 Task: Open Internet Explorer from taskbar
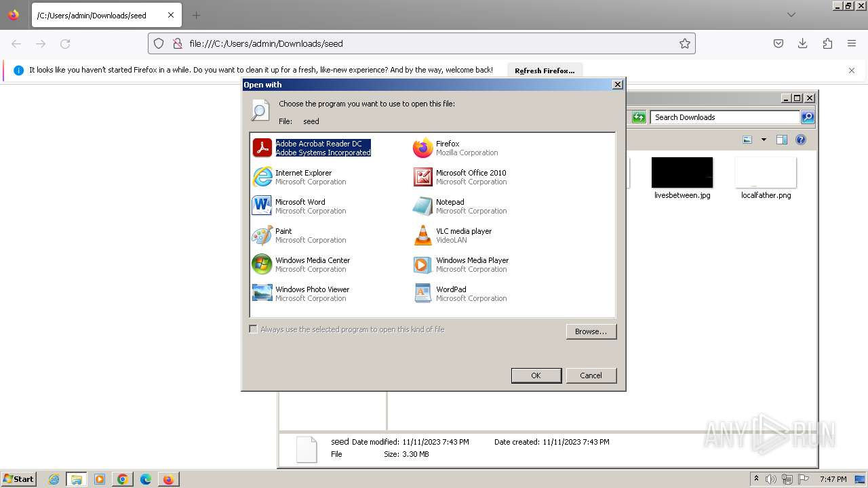(x=54, y=479)
